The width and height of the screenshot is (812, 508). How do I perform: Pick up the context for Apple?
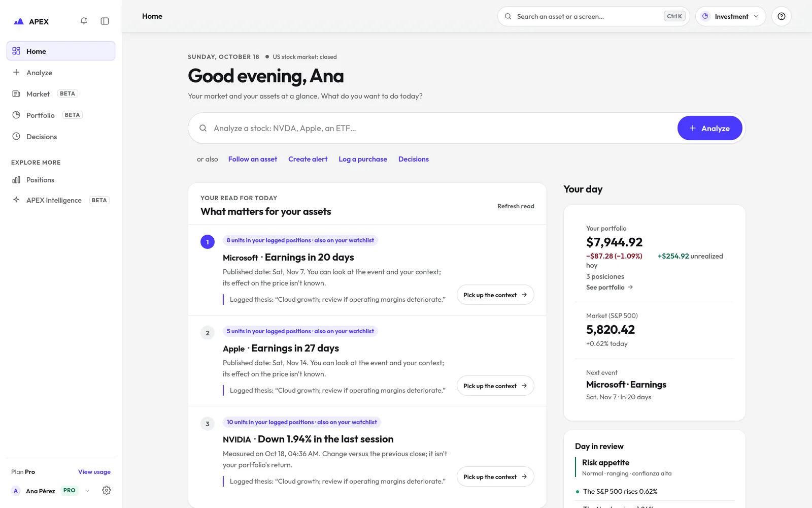(x=495, y=386)
